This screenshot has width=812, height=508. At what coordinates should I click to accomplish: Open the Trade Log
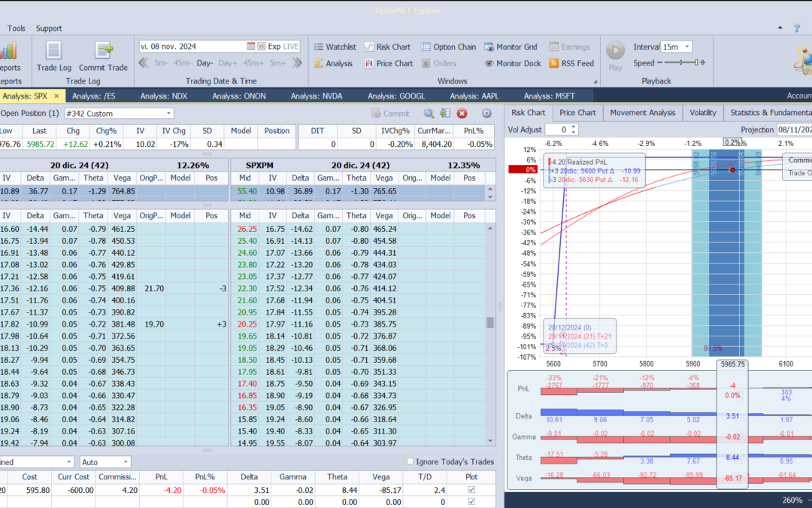pyautogui.click(x=53, y=56)
